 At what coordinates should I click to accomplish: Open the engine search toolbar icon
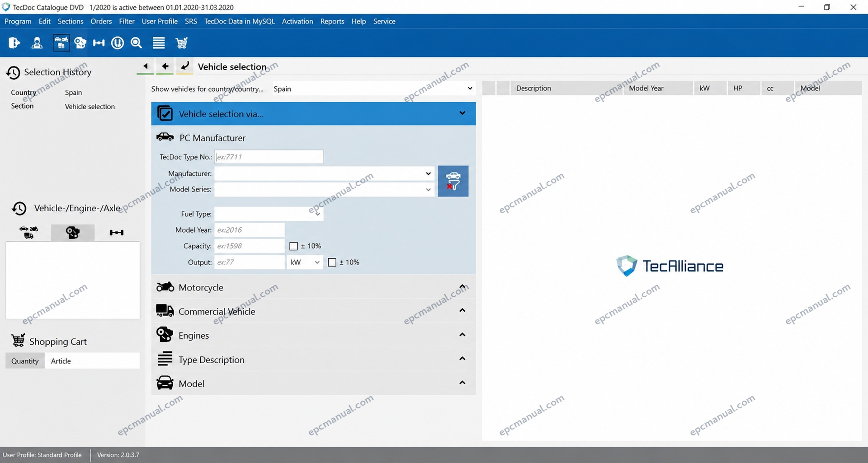point(80,43)
